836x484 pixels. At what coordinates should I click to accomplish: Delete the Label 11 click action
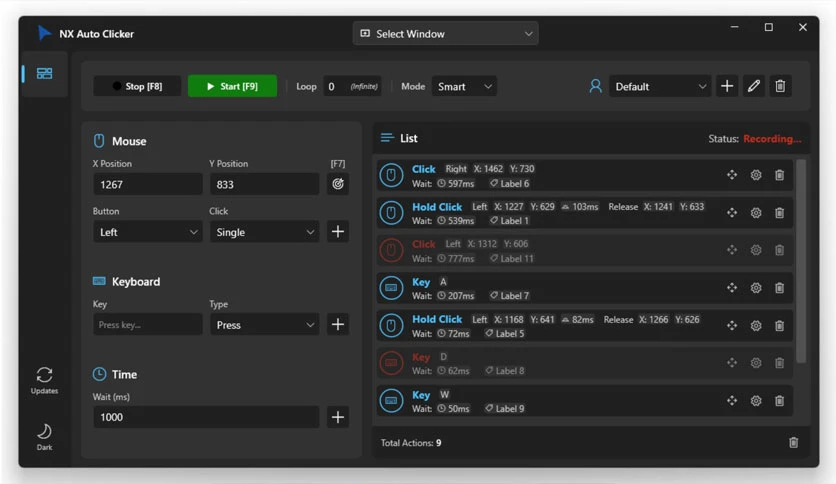coord(779,250)
